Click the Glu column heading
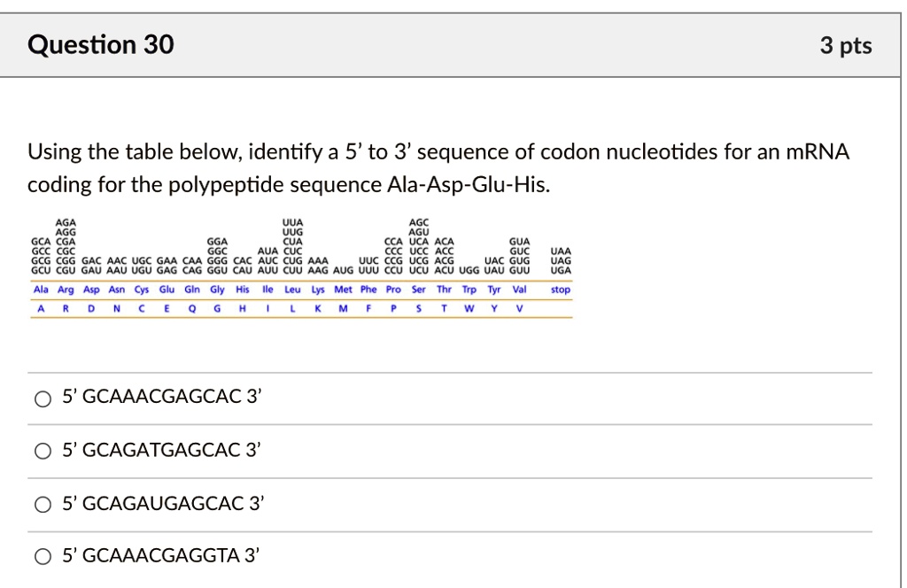Image resolution: width=907 pixels, height=588 pixels. tap(167, 289)
